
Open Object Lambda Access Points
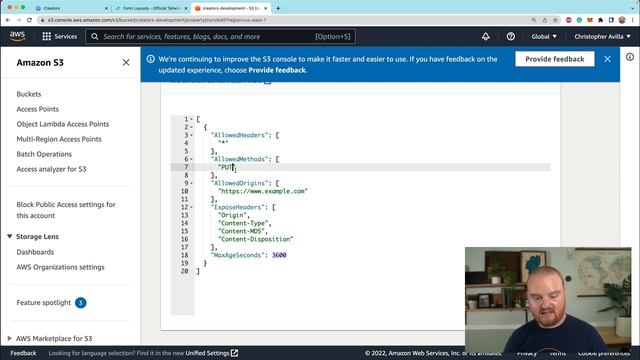pos(62,124)
